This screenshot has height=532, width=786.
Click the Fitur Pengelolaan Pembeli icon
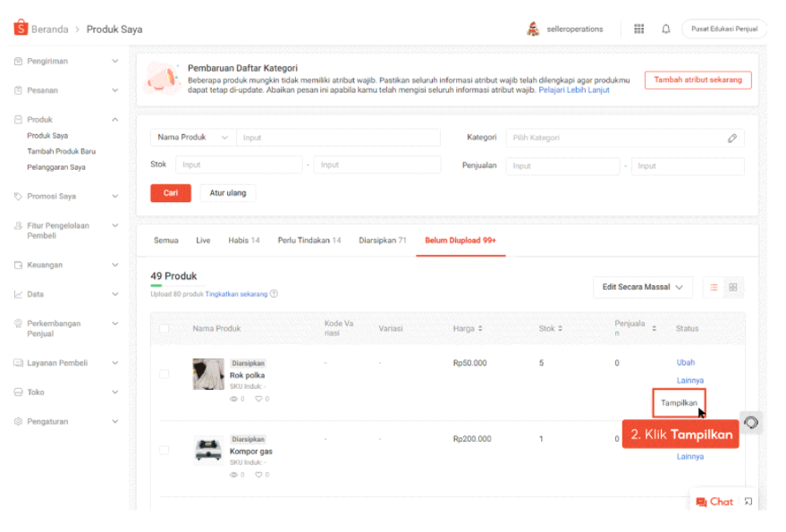18,225
